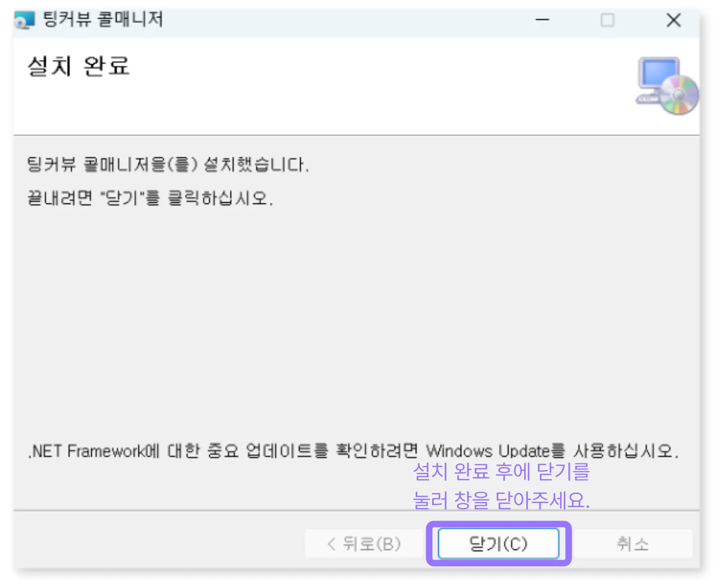This screenshot has width=722, height=588.
Task: Click the 끝내려면 "닫기"를 클릭하십시오 instruction text
Action: click(150, 198)
